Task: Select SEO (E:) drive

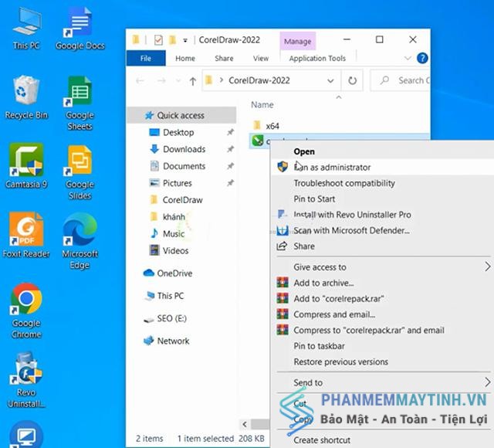Action: [x=171, y=318]
